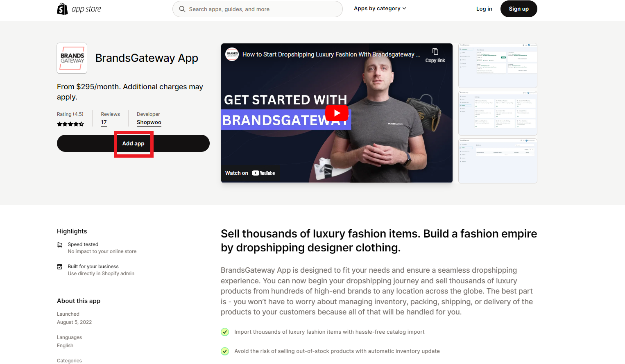Click the Sign up button

click(x=519, y=9)
